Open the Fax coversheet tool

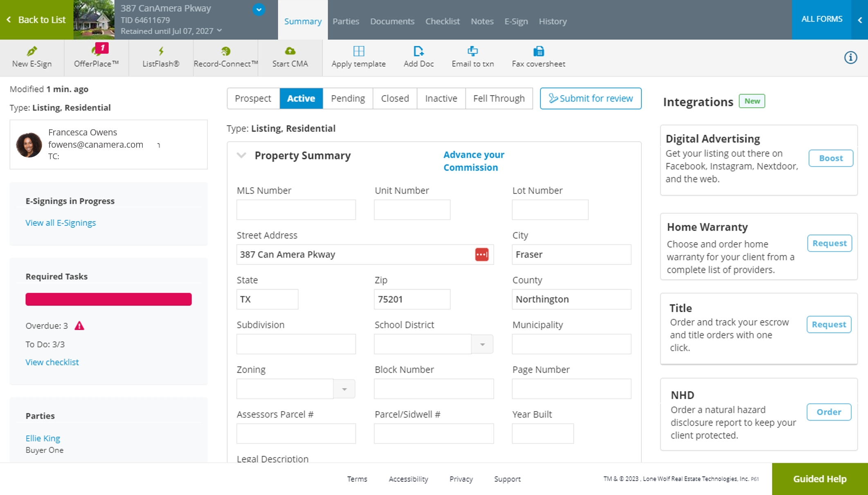tap(538, 57)
